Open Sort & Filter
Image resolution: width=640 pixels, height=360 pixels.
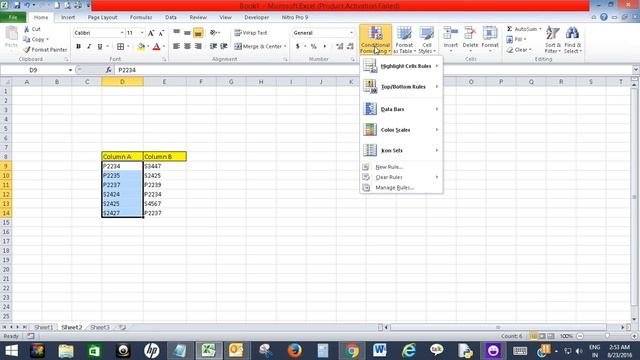pyautogui.click(x=553, y=40)
